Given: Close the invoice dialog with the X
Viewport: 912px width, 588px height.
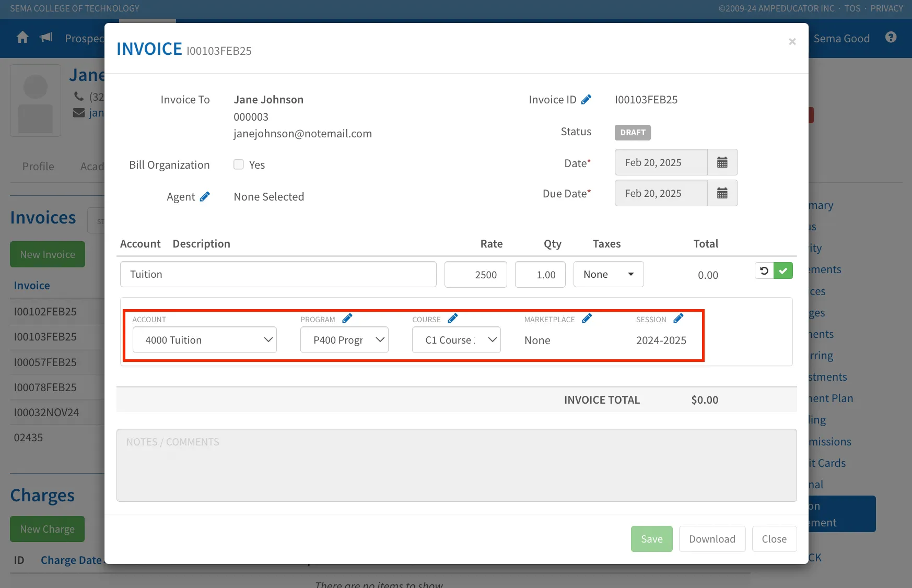Looking at the screenshot, I should tap(792, 42).
